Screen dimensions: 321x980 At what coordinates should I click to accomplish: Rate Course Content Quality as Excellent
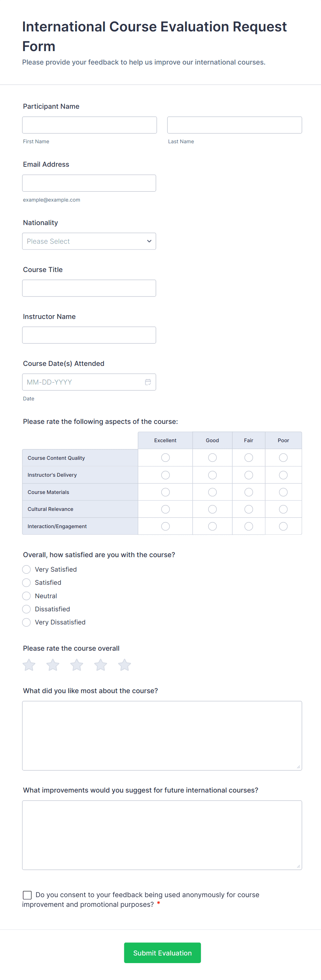point(165,458)
